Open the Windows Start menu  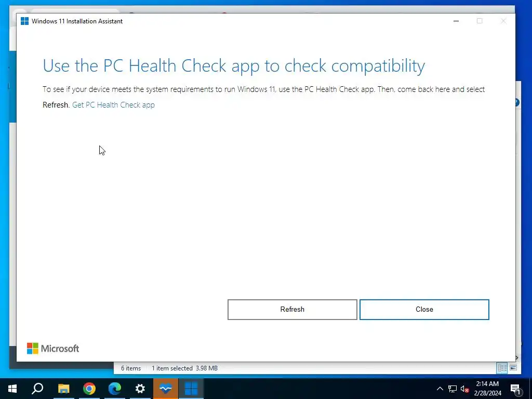pos(12,389)
